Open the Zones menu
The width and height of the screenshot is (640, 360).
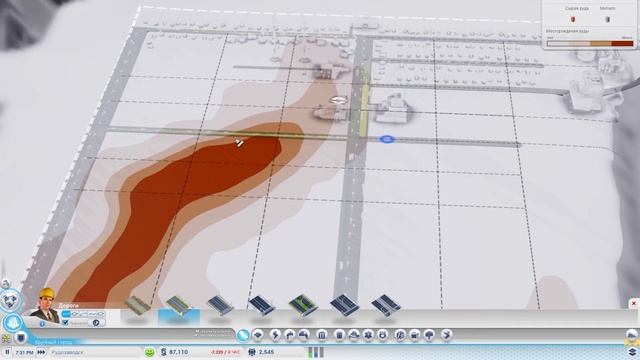(258, 336)
